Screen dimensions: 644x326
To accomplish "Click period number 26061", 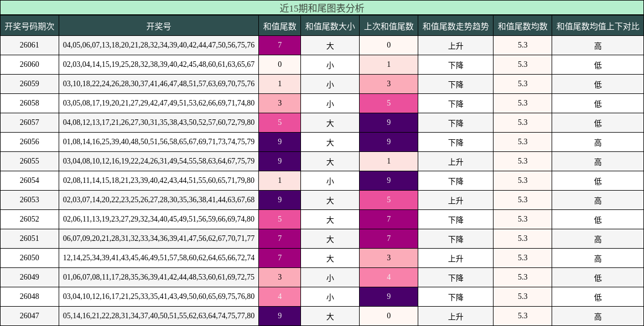I will tap(29, 45).
